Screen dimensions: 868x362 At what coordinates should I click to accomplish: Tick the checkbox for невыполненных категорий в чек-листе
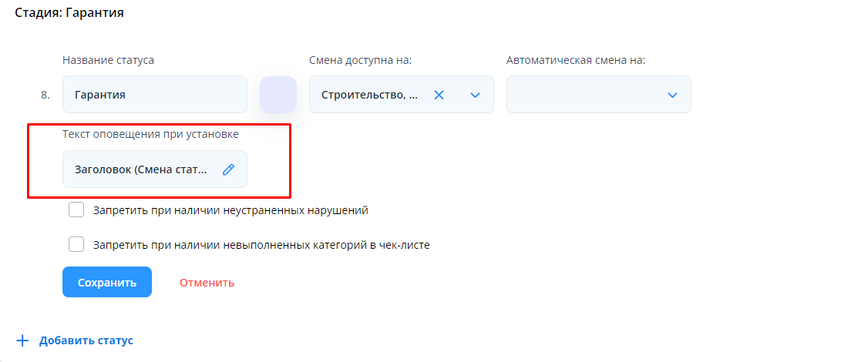point(76,244)
